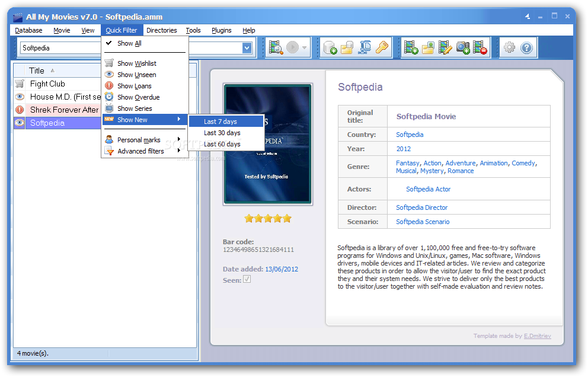The image size is (588, 377).
Task: Select Last 60 days
Action: click(226, 144)
